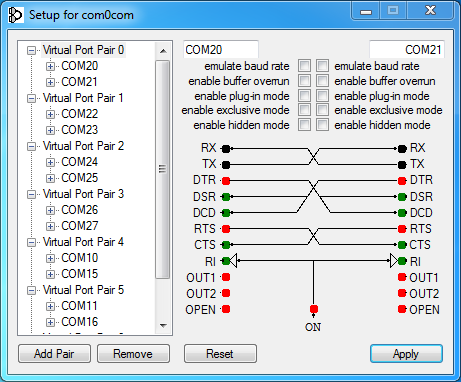Expand the COM24 tree node
461x382 pixels.
point(50,162)
